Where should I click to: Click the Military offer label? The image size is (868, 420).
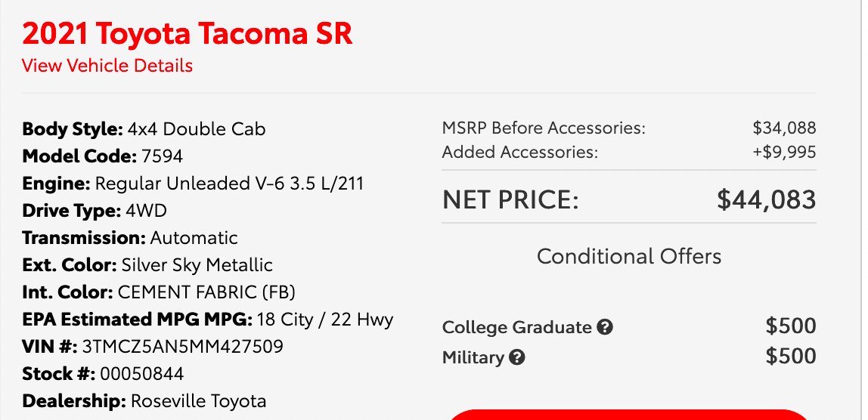pyautogui.click(x=473, y=357)
